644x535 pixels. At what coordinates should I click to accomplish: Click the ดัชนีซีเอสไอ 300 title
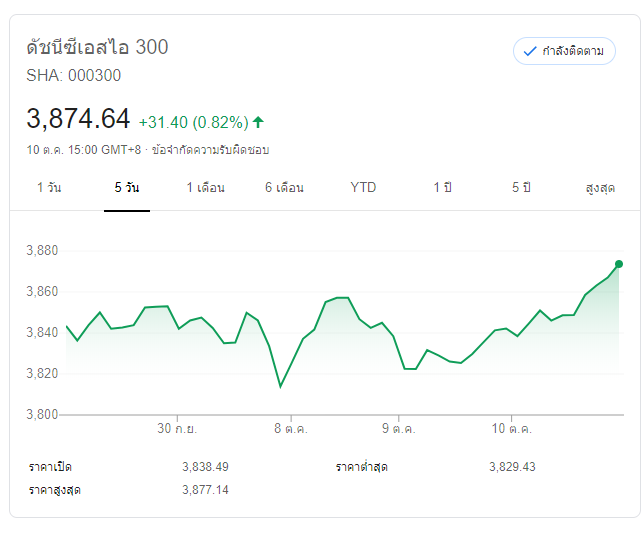click(97, 47)
